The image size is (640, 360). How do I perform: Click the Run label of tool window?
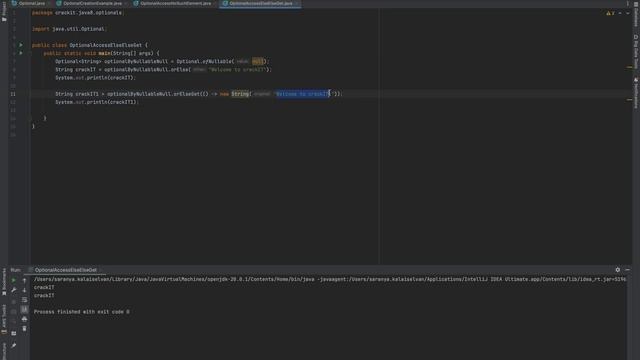16,270
